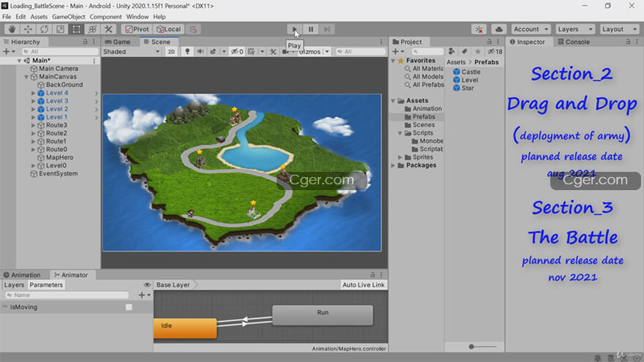The width and height of the screenshot is (644, 362).
Task: Open the Cloud services button
Action: click(x=499, y=29)
